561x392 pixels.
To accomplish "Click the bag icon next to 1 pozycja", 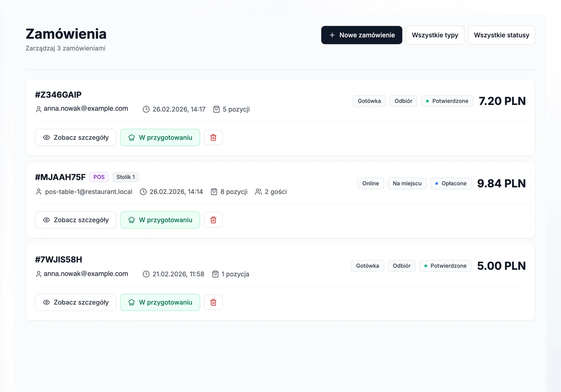I will pos(215,274).
